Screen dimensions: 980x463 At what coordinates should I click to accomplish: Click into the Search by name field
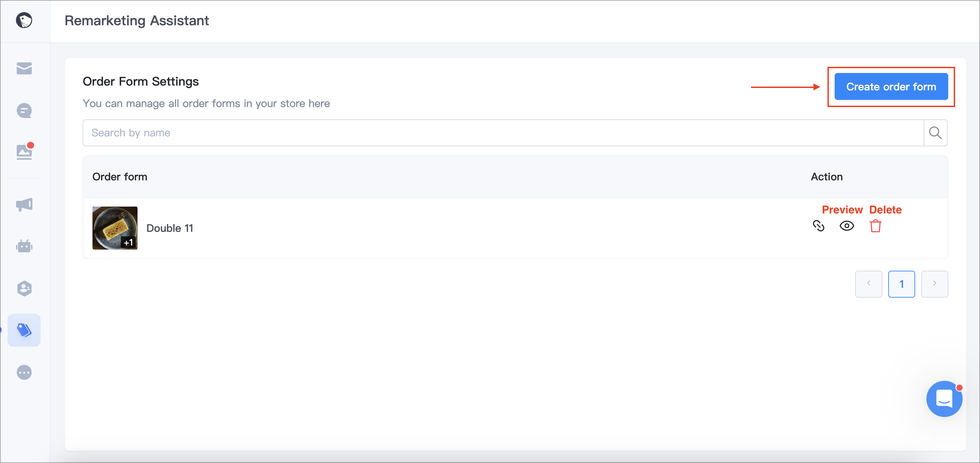pyautogui.click(x=503, y=133)
